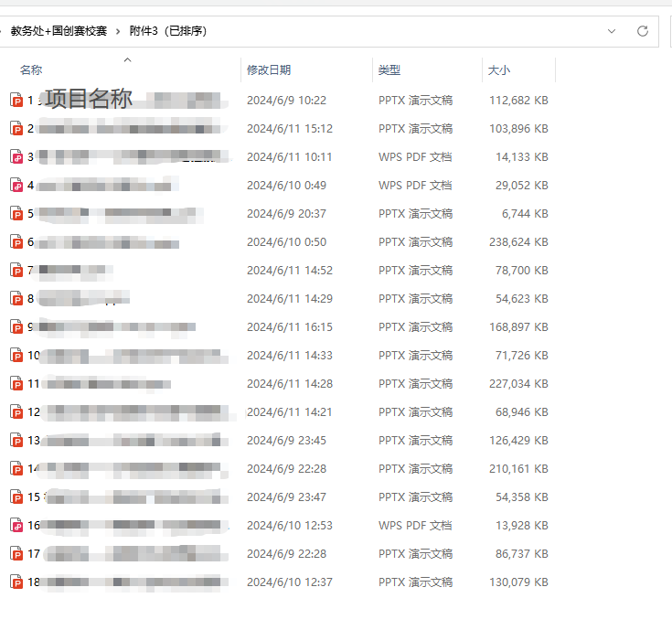The width and height of the screenshot is (672, 630).
Task: Sort by the 大小 column header
Action: tap(499, 70)
